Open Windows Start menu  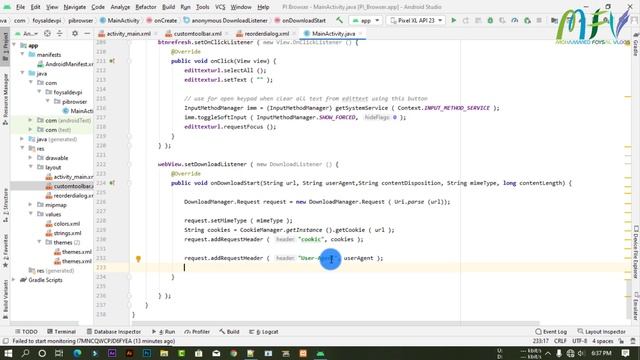pyautogui.click(x=8, y=353)
